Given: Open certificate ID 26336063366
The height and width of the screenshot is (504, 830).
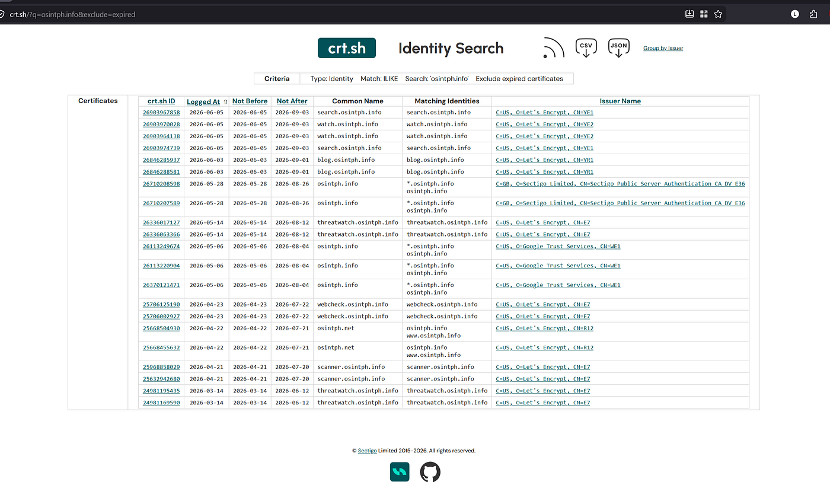Looking at the screenshot, I should click(x=161, y=235).
